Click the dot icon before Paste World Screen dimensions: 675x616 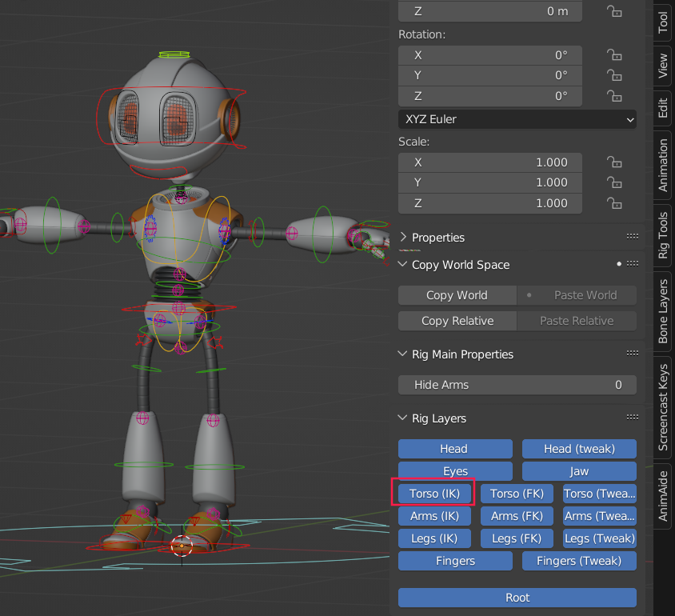point(529,295)
